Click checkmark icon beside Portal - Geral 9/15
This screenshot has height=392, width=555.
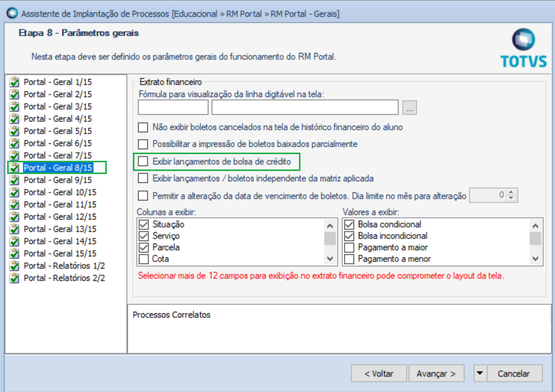tap(14, 180)
